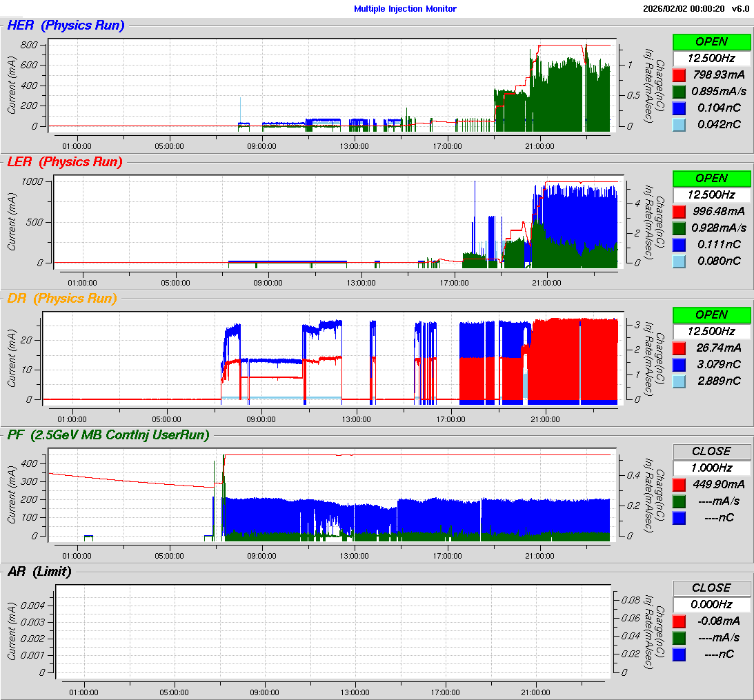754x700 pixels.
Task: Click the red swatch beside DR 26.74mA
Action: [679, 348]
